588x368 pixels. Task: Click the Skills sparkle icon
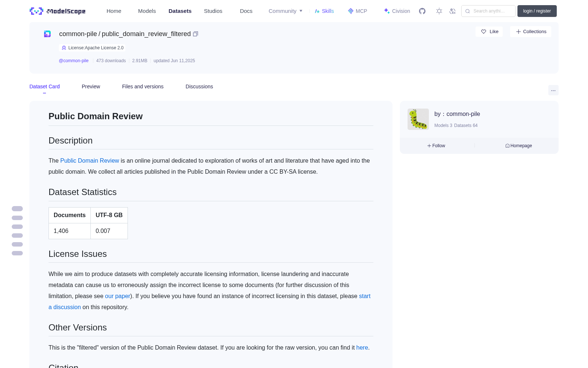(x=317, y=11)
